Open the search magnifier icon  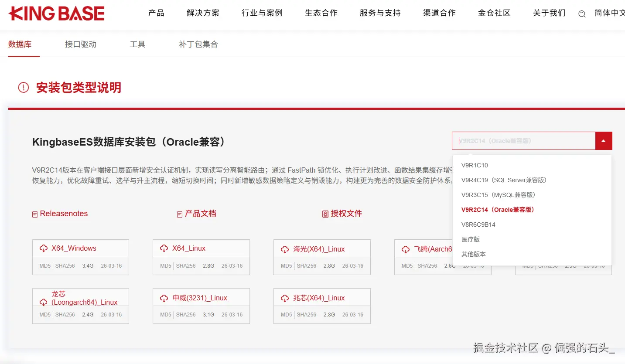tap(582, 14)
